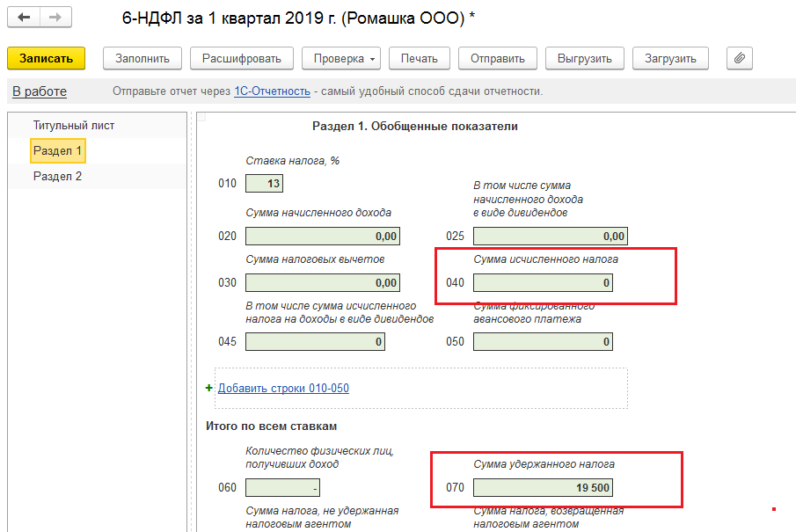Click the line 070 withheld tax field
The width and height of the screenshot is (796, 532).
point(543,487)
